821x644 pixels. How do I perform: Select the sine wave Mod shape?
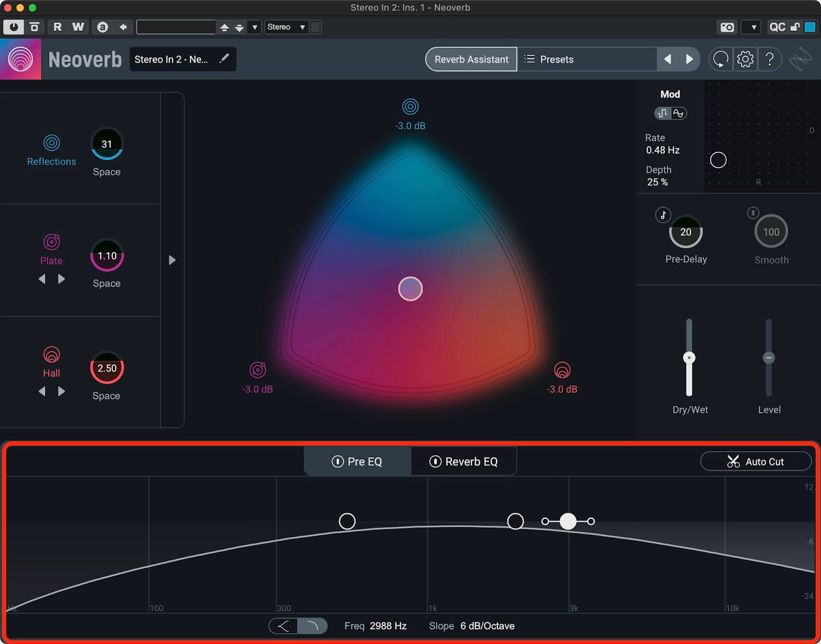click(x=678, y=113)
